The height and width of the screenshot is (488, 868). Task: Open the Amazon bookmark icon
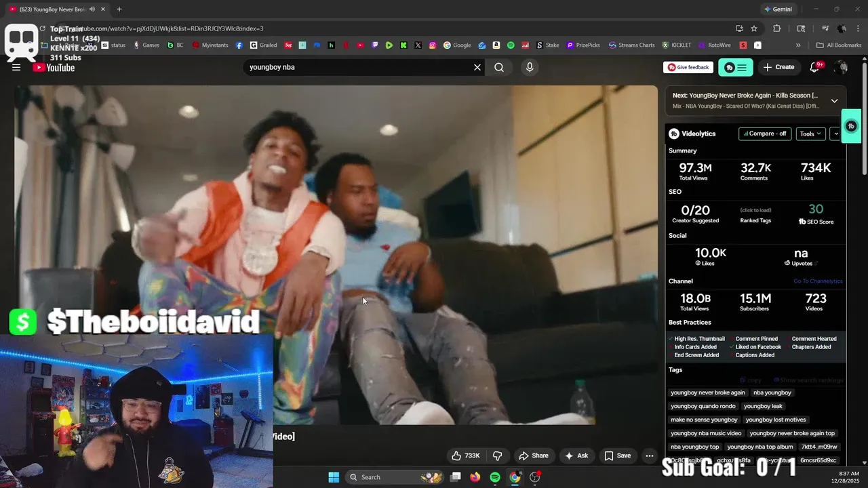tap(496, 45)
